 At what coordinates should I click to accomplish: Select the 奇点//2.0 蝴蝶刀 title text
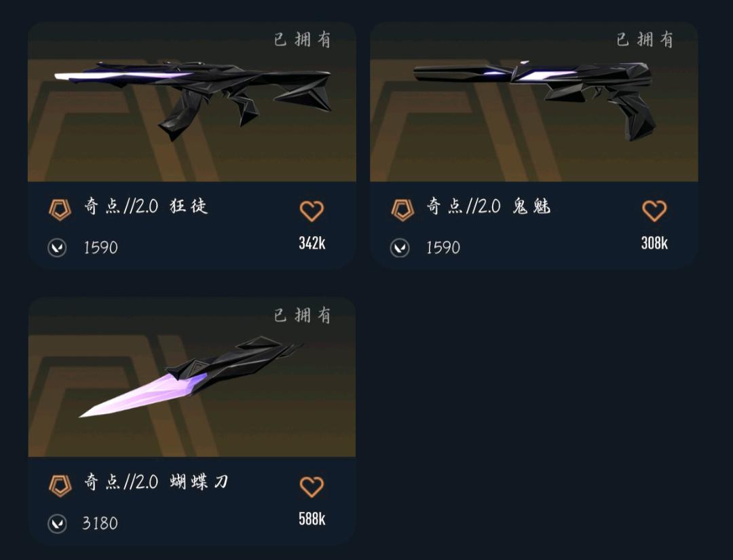[156, 481]
